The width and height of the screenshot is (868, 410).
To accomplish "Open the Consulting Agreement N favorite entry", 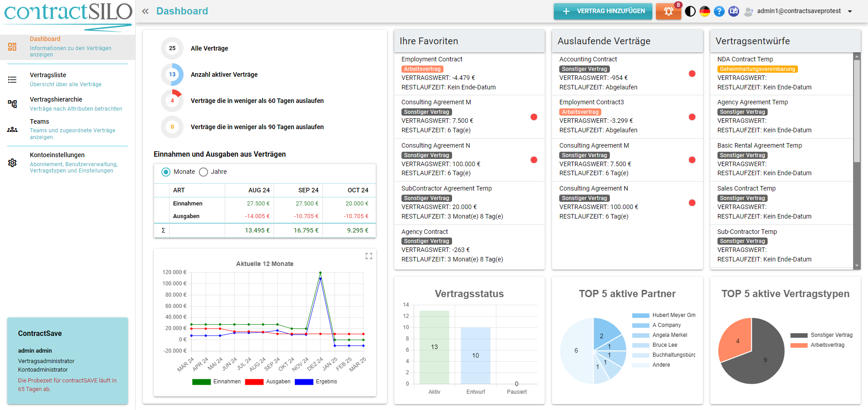I will coord(435,145).
